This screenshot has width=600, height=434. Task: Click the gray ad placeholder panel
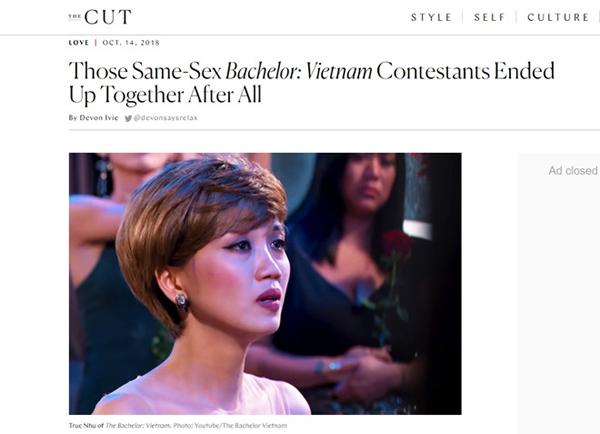(559, 294)
